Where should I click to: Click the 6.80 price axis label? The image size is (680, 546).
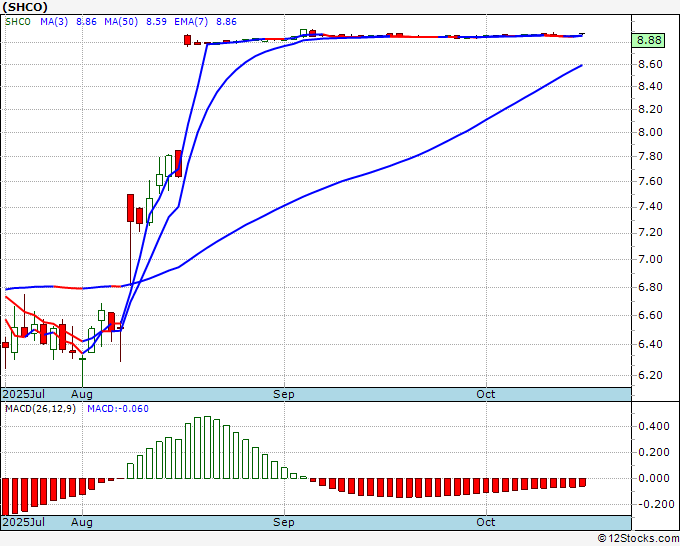pos(650,287)
